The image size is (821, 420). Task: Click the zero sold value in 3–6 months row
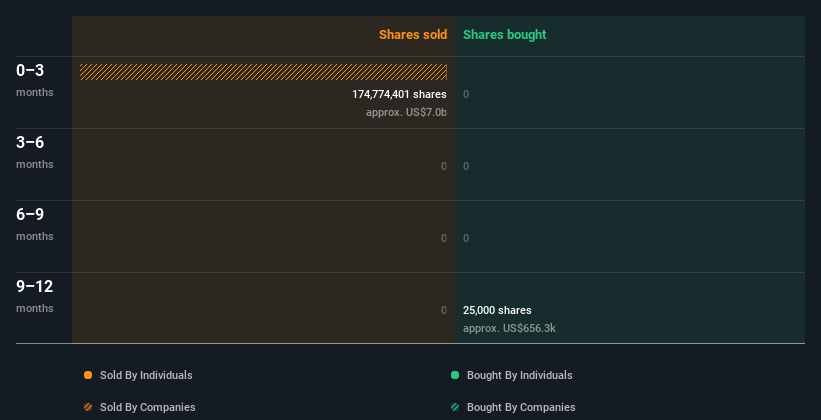tap(444, 166)
